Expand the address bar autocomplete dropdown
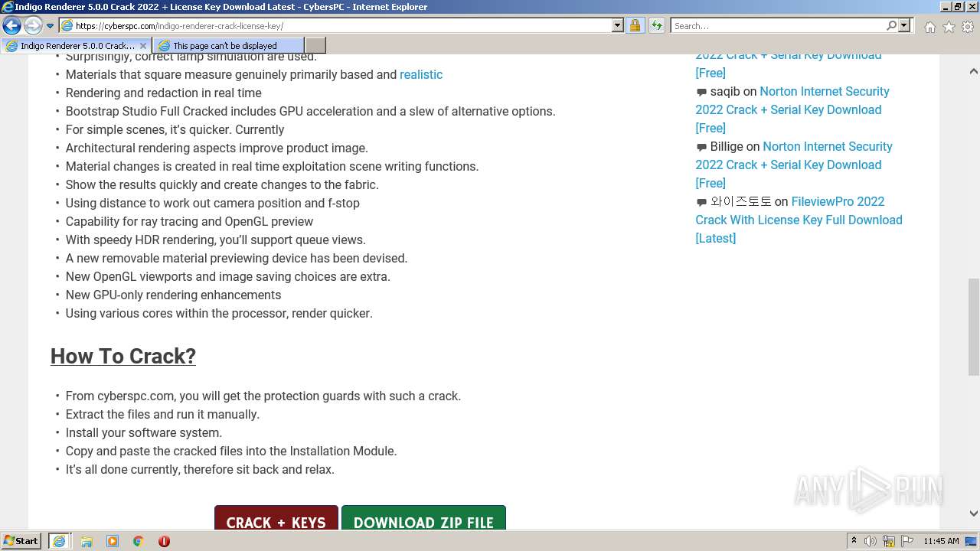Image resolution: width=980 pixels, height=551 pixels. [x=618, y=26]
